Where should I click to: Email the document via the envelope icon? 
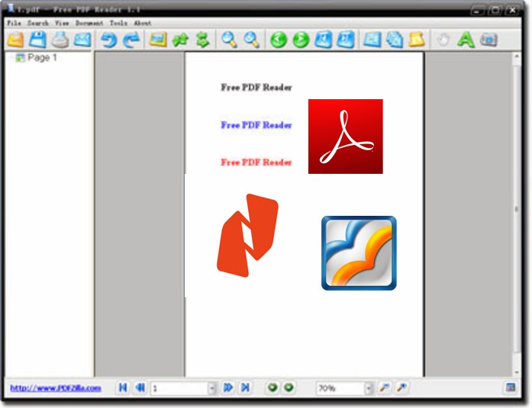tap(82, 40)
